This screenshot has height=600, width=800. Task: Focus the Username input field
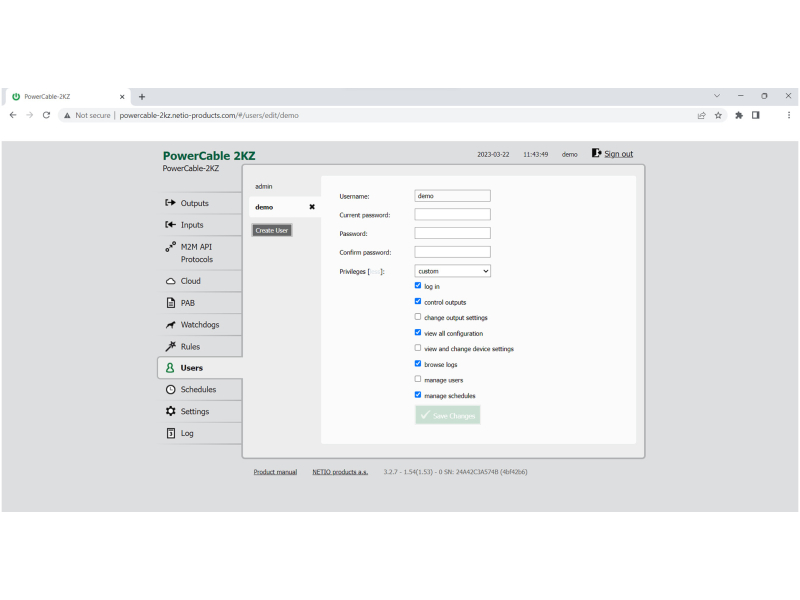click(x=453, y=196)
